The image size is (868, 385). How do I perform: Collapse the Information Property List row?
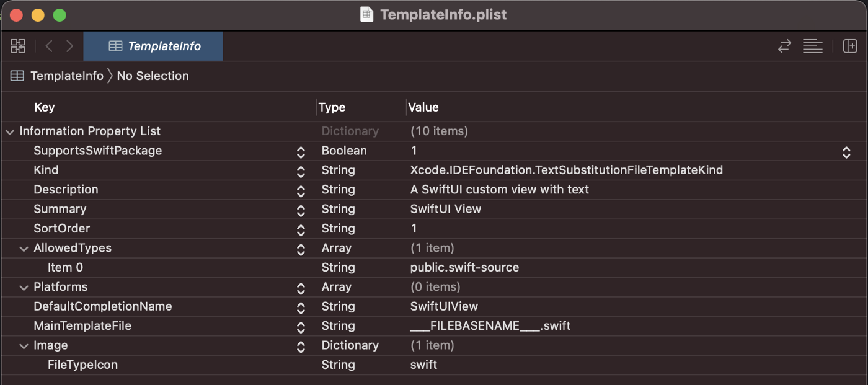coord(9,131)
